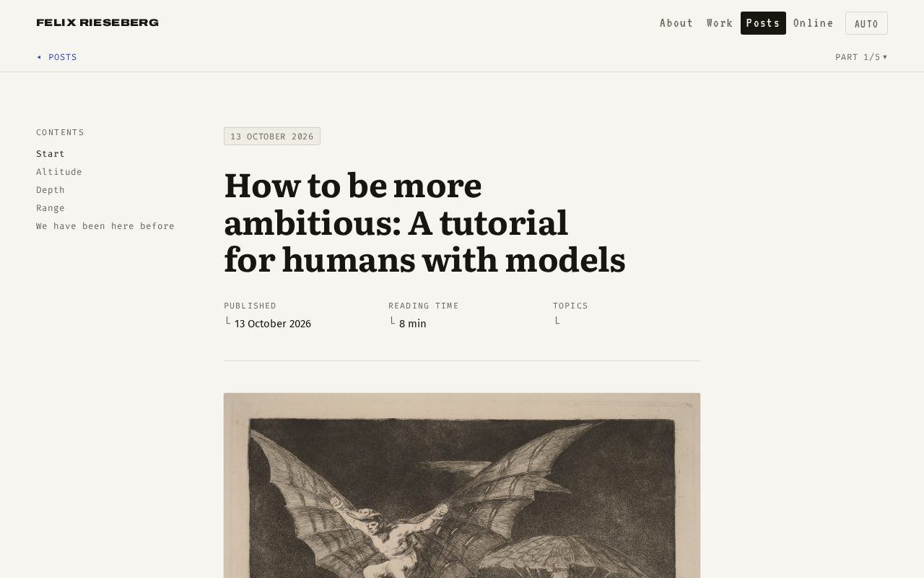Click the '8 min' reading time
Image resolution: width=924 pixels, height=578 pixels.
point(413,324)
